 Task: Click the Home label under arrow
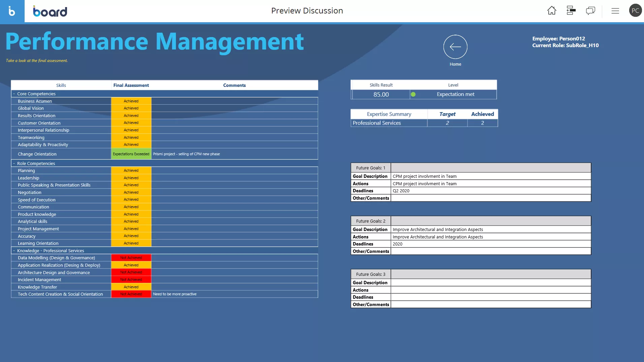(x=455, y=64)
